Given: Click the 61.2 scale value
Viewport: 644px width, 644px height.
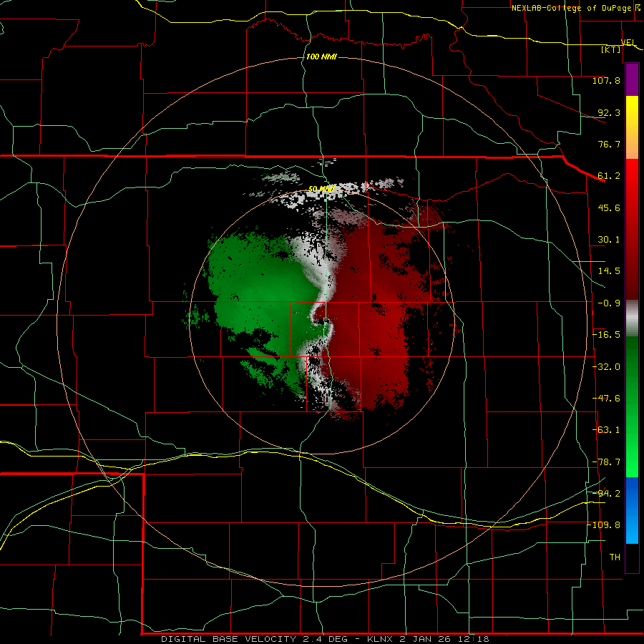Looking at the screenshot, I should pyautogui.click(x=609, y=176).
